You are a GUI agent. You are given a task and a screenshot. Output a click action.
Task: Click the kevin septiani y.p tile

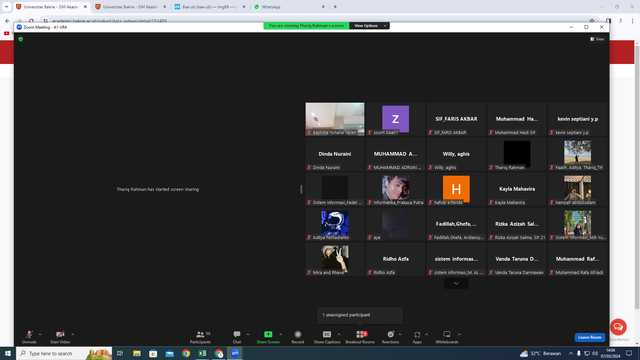coord(578,119)
